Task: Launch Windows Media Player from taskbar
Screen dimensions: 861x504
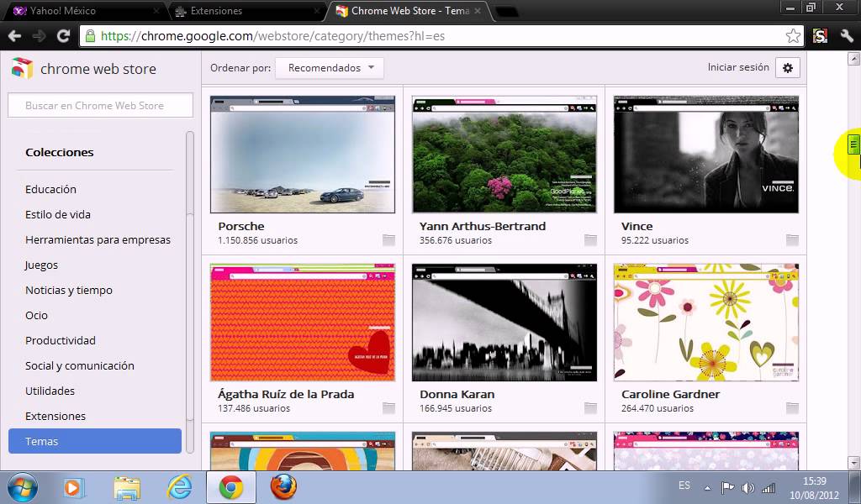Action: point(73,487)
